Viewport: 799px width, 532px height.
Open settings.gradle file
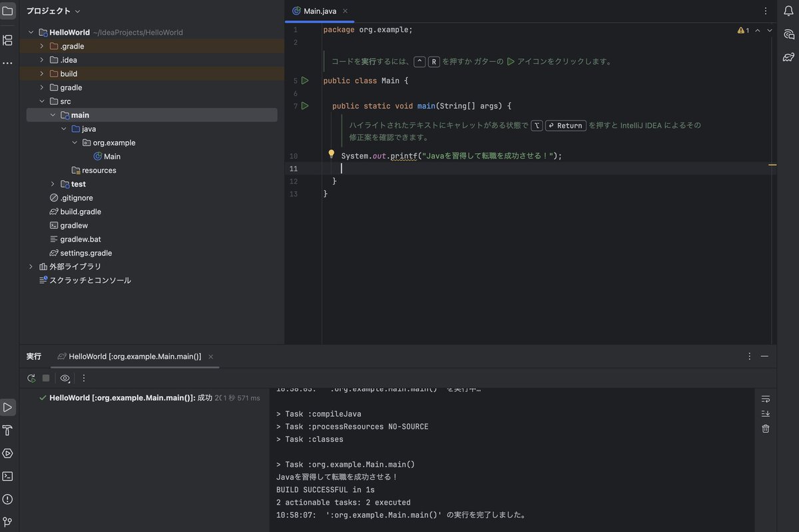coord(81,253)
